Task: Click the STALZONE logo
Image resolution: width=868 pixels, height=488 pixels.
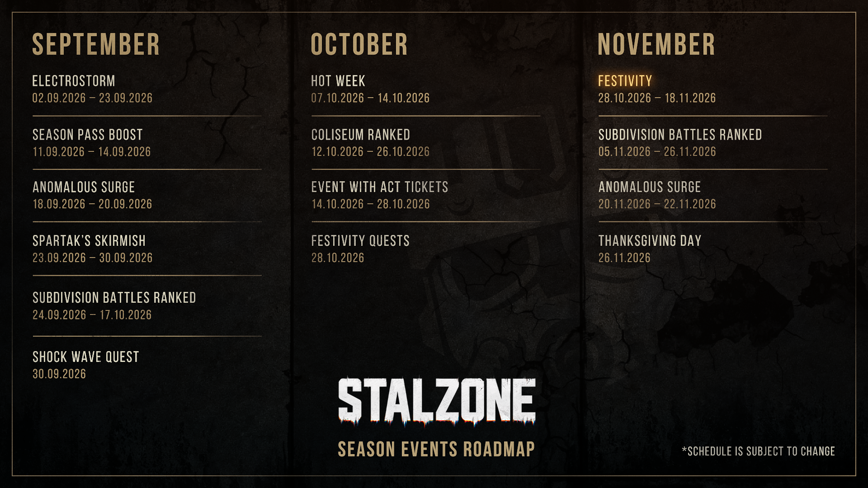Action: [x=437, y=401]
